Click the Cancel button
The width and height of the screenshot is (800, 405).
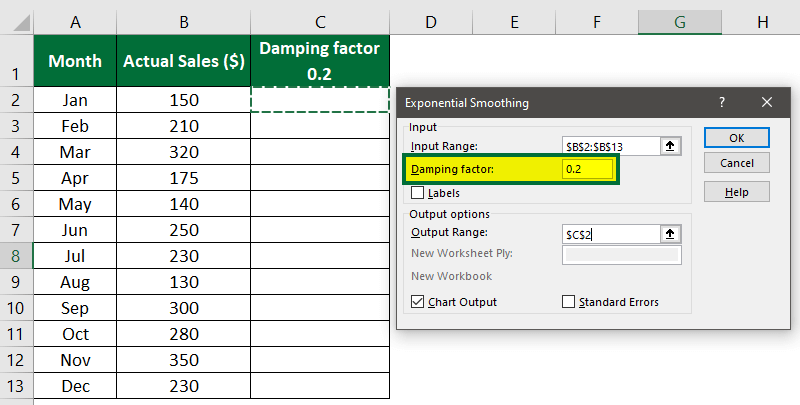(736, 163)
